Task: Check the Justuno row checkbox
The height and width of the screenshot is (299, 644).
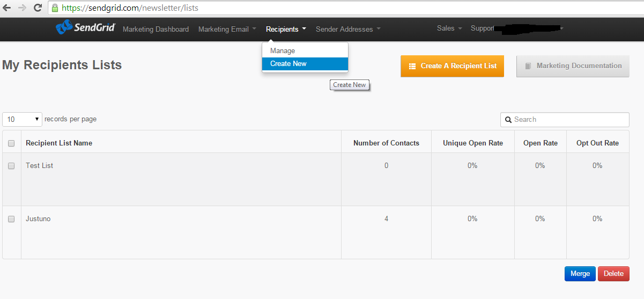Action: [x=11, y=219]
